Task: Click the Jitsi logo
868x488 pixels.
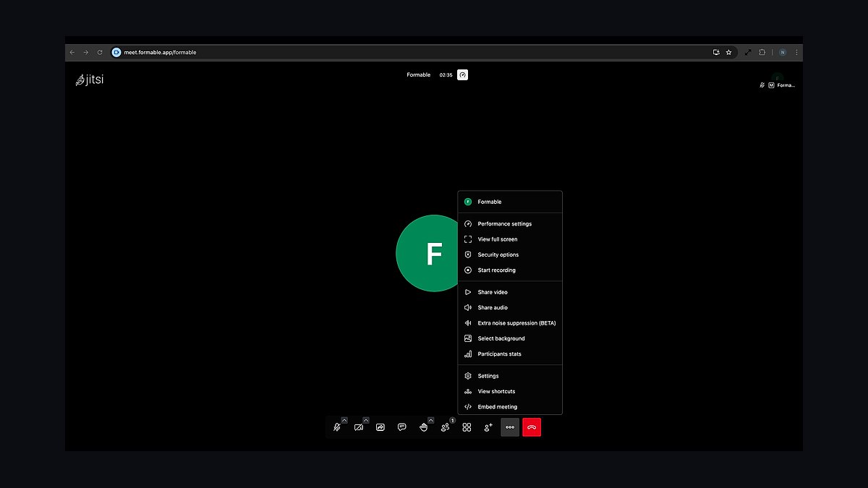Action: coord(90,80)
